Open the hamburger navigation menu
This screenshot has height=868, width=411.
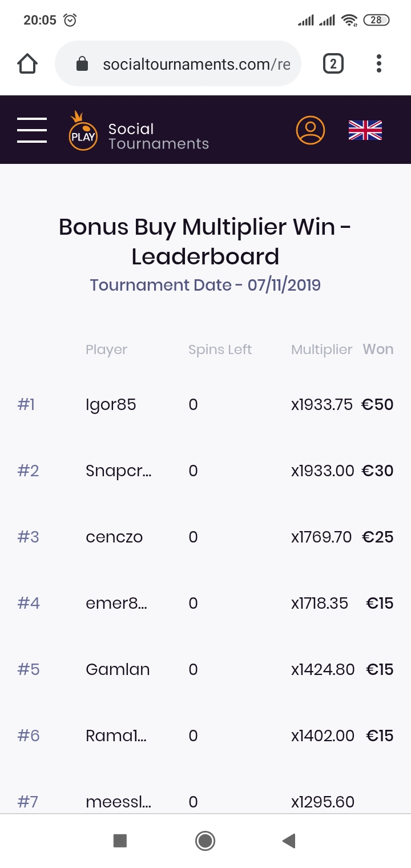tap(32, 130)
